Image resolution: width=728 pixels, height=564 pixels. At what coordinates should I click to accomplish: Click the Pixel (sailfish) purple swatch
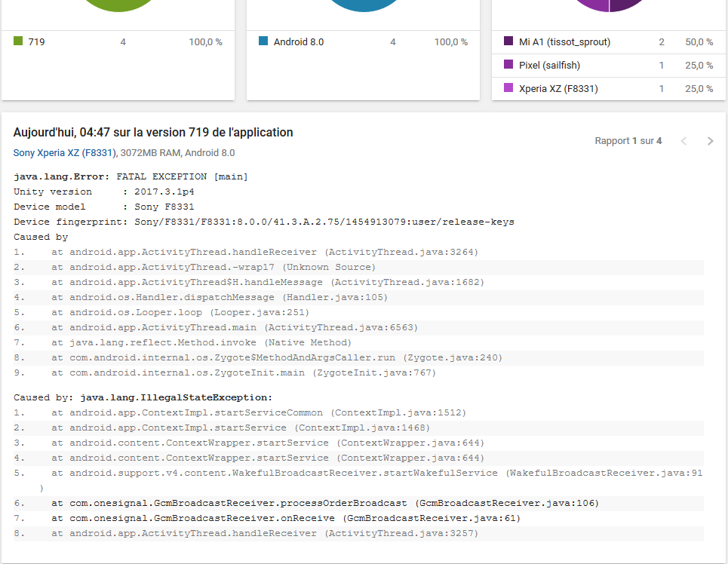click(508, 65)
